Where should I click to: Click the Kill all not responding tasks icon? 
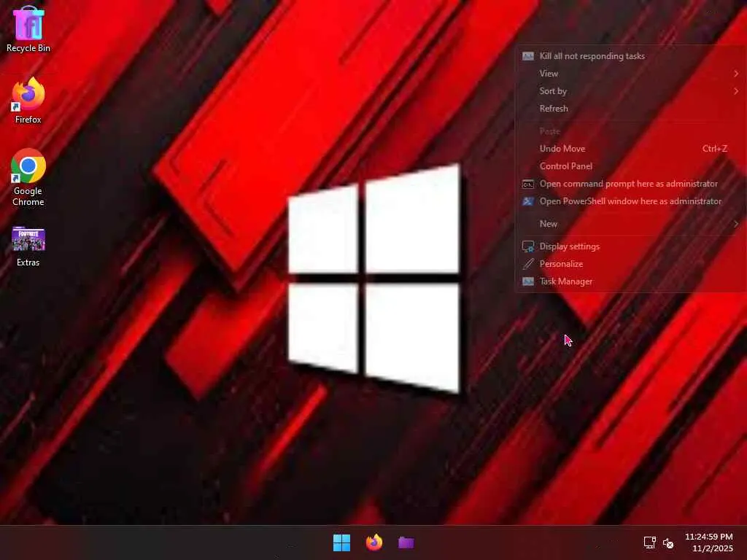coord(528,56)
